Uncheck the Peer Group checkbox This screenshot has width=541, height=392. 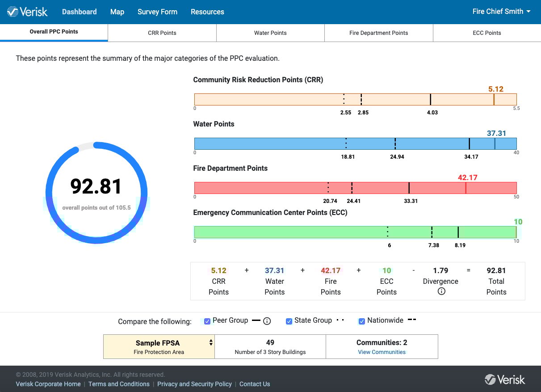coord(207,321)
